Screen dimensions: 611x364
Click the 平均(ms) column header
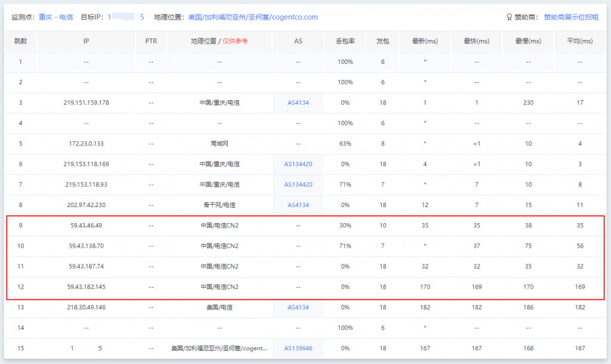(x=579, y=41)
